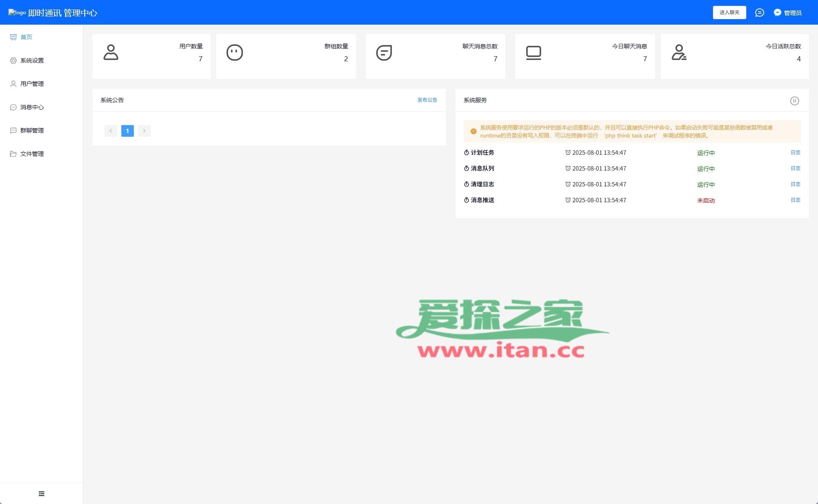Click the 未启动 status of 消息推送
Image resolution: width=818 pixels, height=504 pixels.
(x=706, y=201)
